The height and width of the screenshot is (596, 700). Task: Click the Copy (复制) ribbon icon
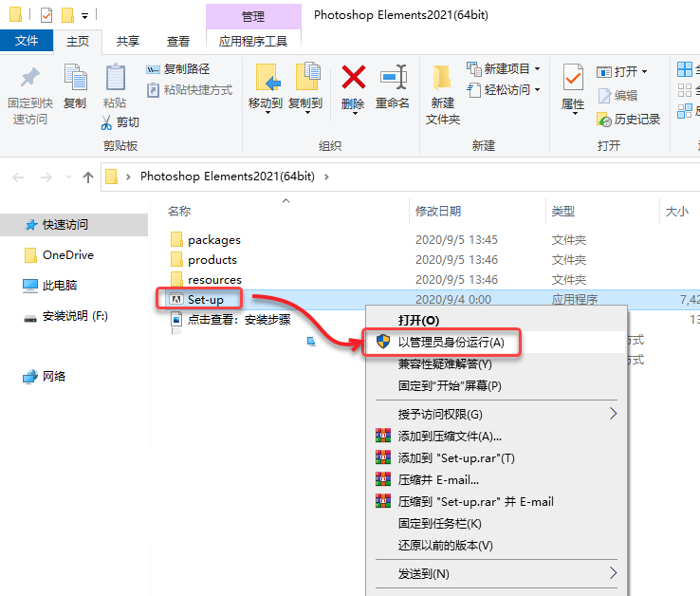tap(75, 77)
